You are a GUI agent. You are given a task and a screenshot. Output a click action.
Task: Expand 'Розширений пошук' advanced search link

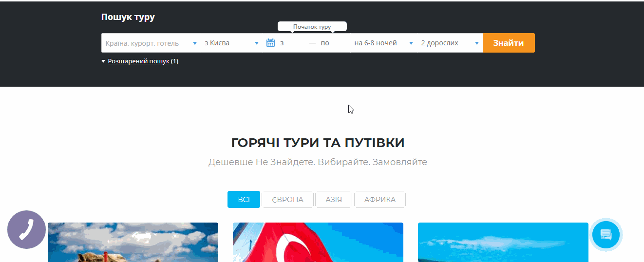(x=138, y=61)
